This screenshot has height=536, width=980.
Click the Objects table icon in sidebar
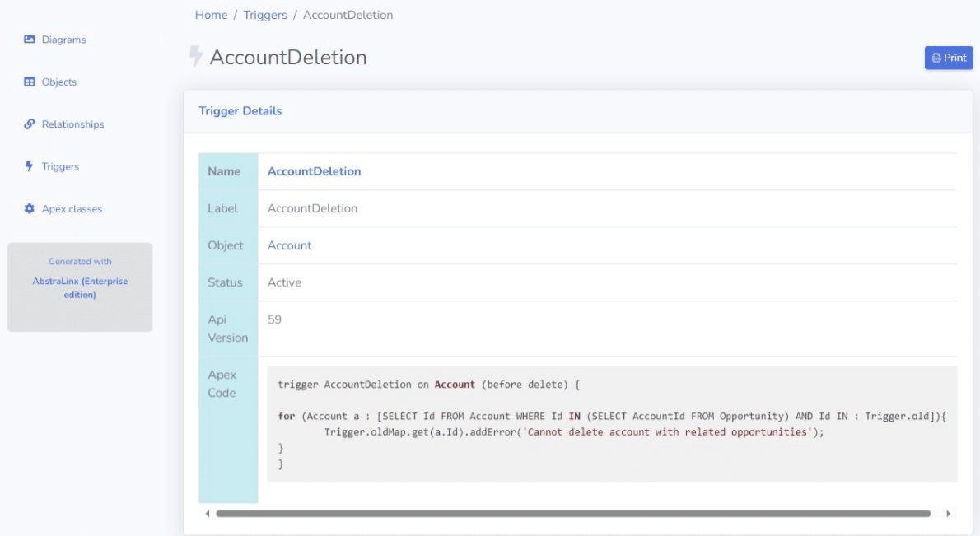click(x=29, y=82)
